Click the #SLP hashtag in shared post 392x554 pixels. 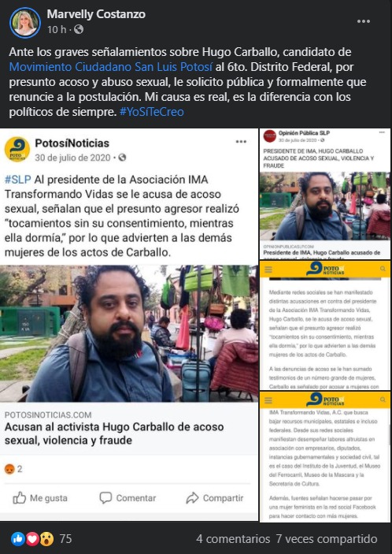[x=17, y=180]
